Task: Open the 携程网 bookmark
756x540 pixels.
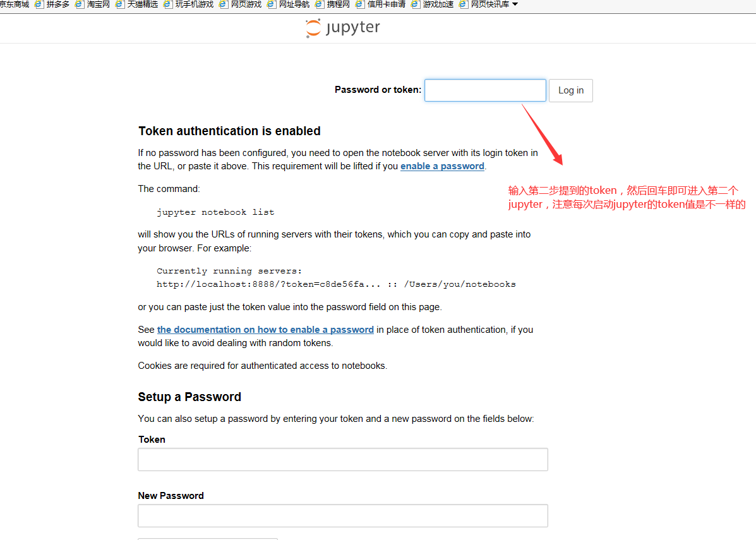Action: tap(332, 4)
